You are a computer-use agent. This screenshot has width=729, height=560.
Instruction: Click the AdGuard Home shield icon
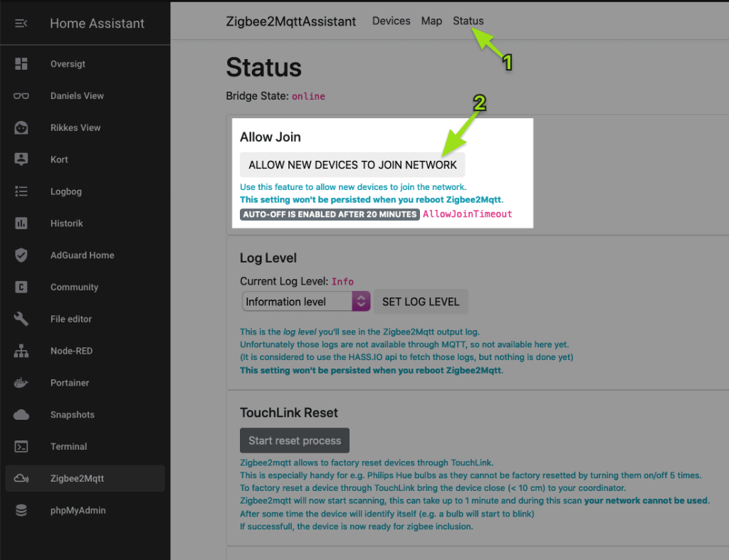pyautogui.click(x=21, y=255)
